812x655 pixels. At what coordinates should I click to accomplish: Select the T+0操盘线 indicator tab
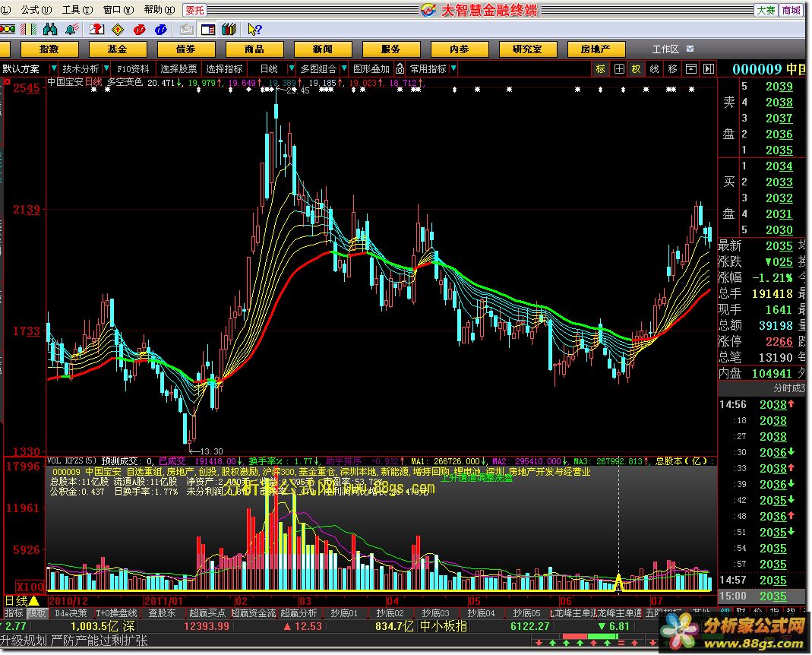[x=116, y=613]
